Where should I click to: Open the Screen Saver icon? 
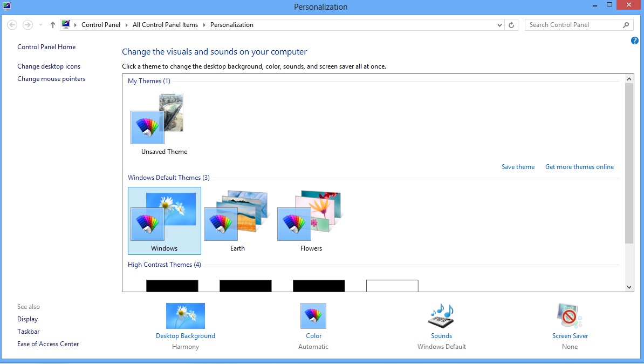570,316
